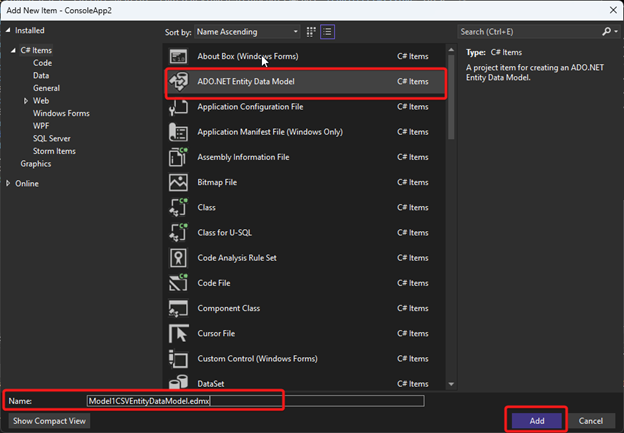Choose the Assembly Information File icon
The image size is (624, 433).
[x=179, y=157]
